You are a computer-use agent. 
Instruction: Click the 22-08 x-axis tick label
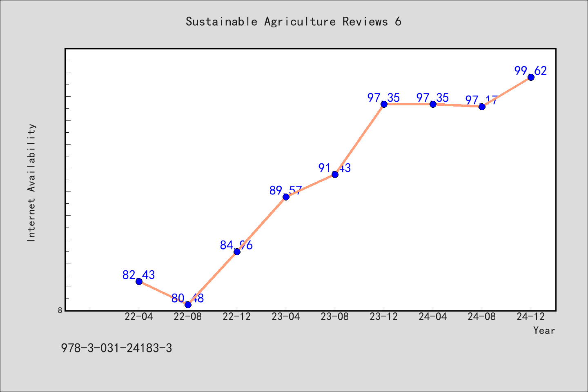click(188, 317)
